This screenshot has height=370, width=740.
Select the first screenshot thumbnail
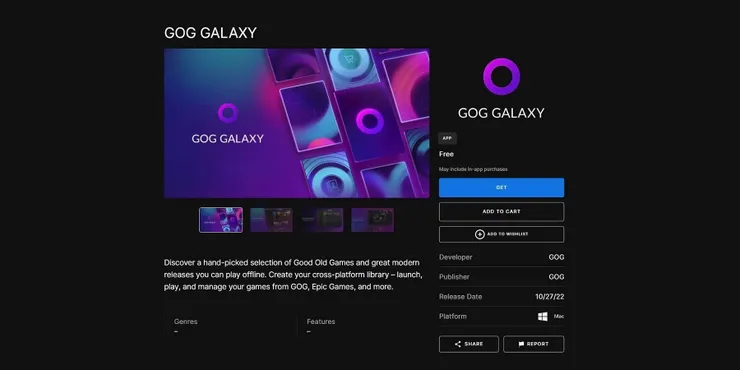click(x=221, y=220)
